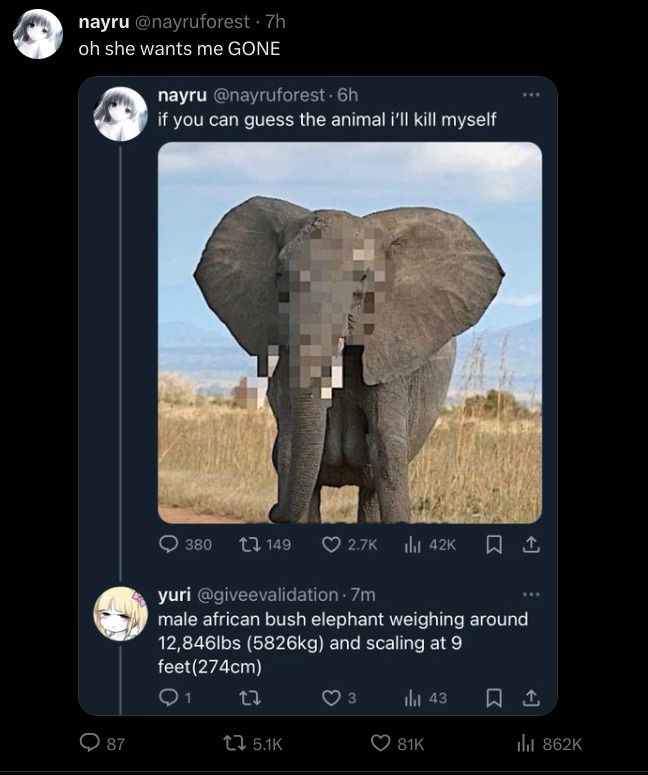The width and height of the screenshot is (648, 775).
Task: Open more options on yuri's reply
Action: pyautogui.click(x=531, y=594)
